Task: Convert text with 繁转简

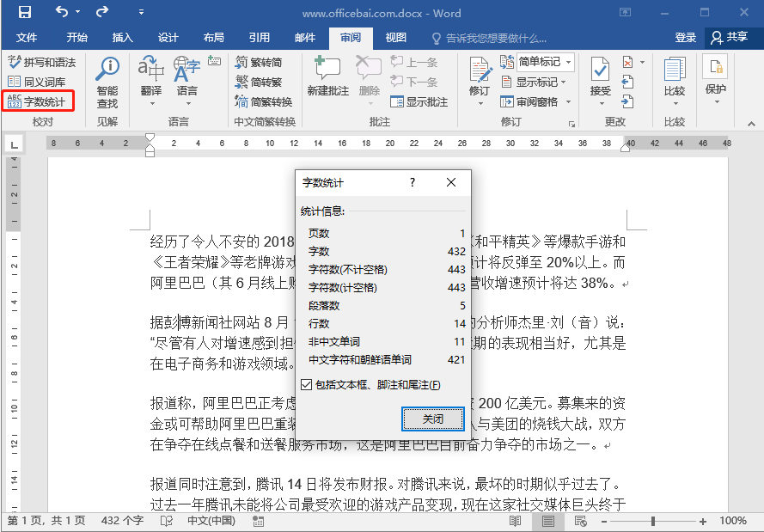Action: (259, 63)
